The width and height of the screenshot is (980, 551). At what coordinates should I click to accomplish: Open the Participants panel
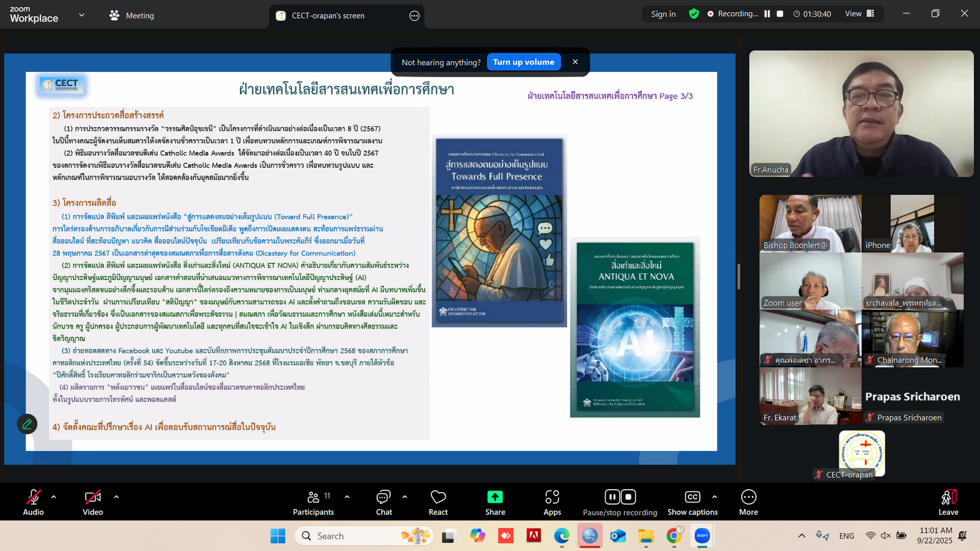click(x=313, y=502)
